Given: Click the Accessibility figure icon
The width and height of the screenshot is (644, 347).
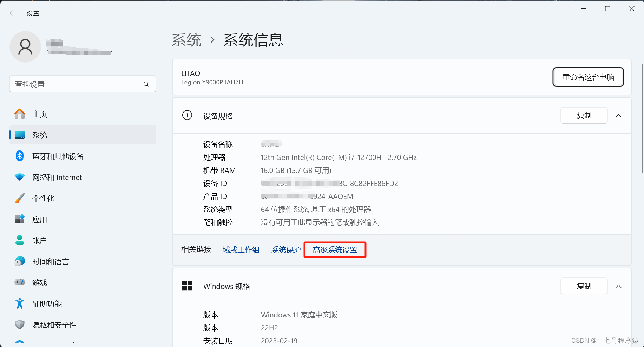Looking at the screenshot, I should tap(20, 303).
